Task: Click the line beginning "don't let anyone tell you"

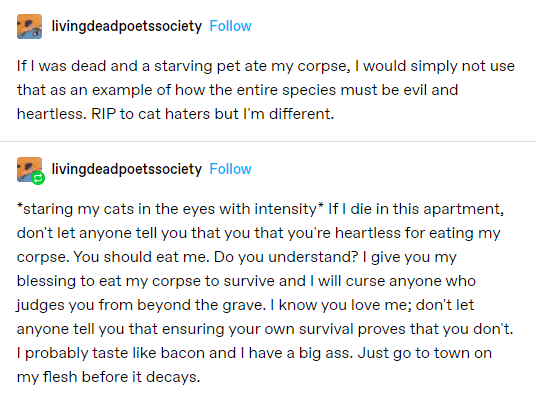Action: click(259, 233)
